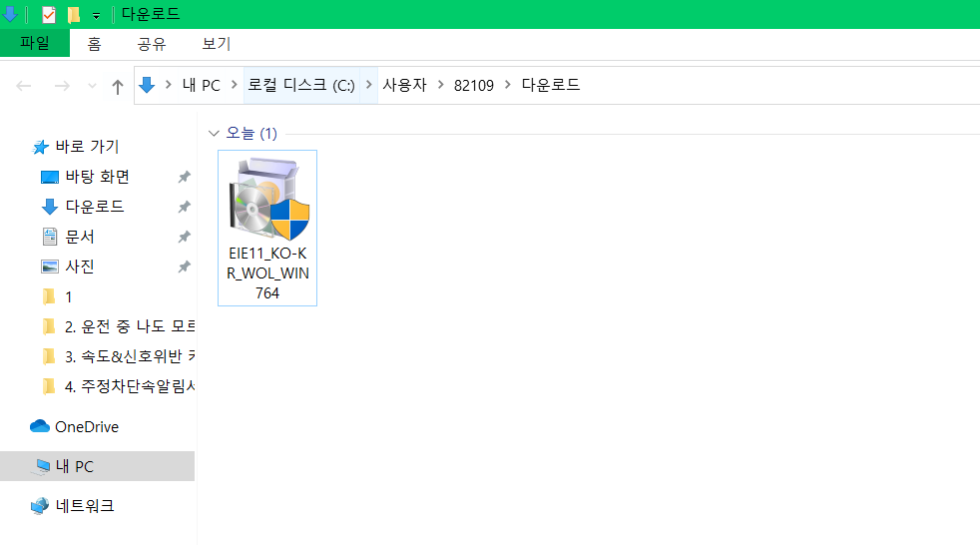Image resolution: width=980 pixels, height=545 pixels.
Task: Click the 바탕 화면 desktop icon
Action: (49, 178)
